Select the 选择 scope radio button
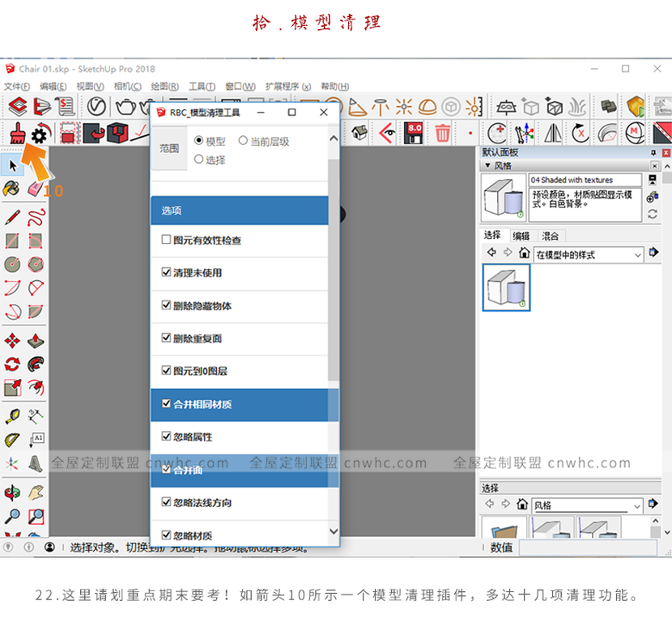672x618 pixels. pos(198,159)
